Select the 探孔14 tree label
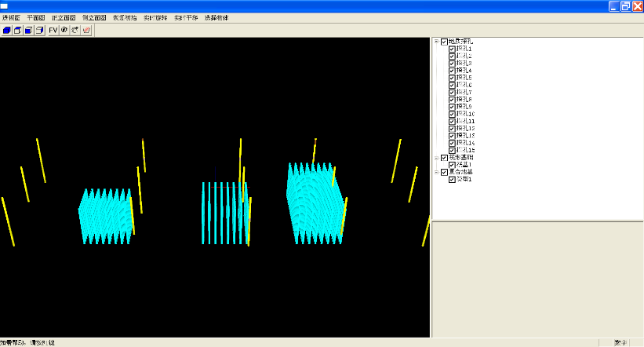 coord(466,143)
